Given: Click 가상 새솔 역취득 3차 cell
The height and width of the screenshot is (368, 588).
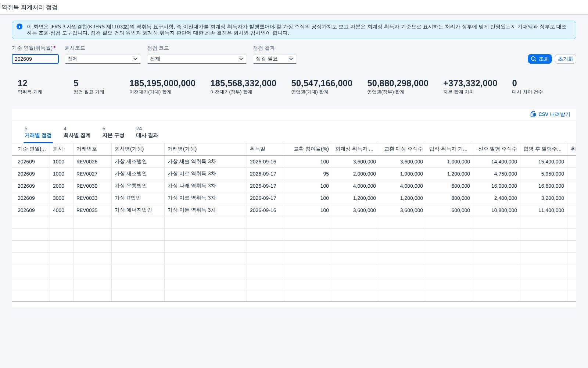Looking at the screenshot, I should pos(205,162).
